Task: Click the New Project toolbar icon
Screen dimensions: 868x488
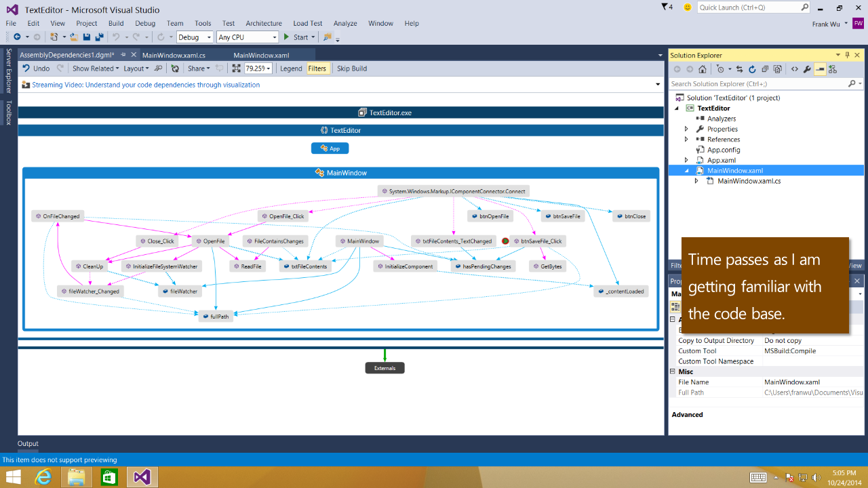Action: coord(54,37)
